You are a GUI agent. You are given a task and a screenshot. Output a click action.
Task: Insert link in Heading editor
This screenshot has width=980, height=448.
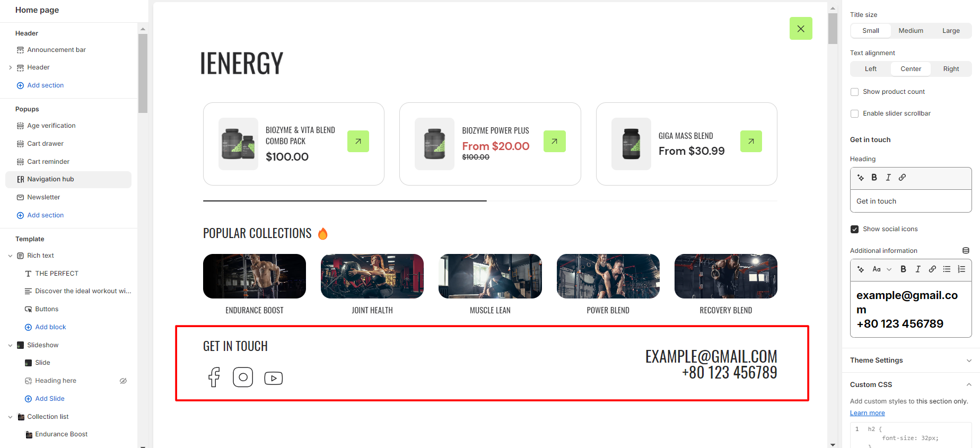(902, 178)
